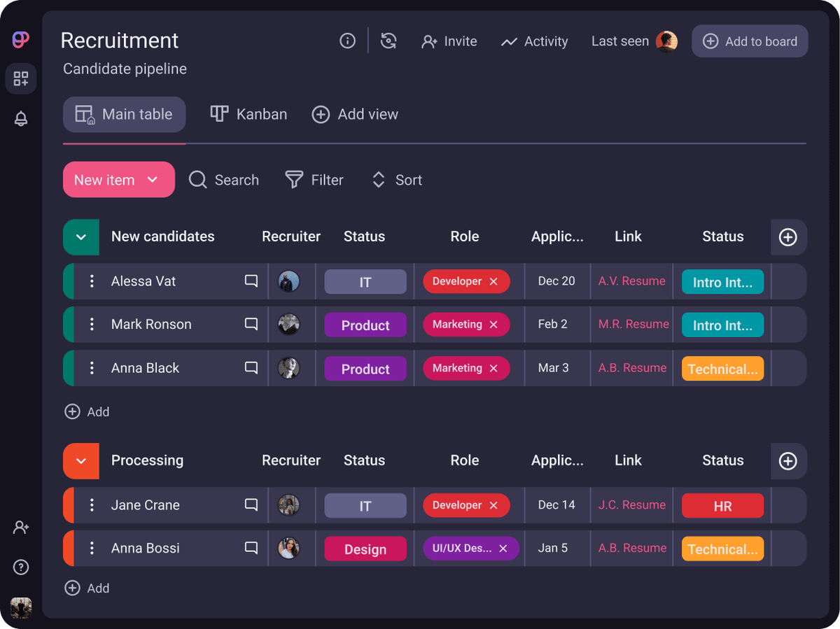The width and height of the screenshot is (840, 629).
Task: Open the comment icon for Alessa Vat
Action: pyautogui.click(x=251, y=281)
